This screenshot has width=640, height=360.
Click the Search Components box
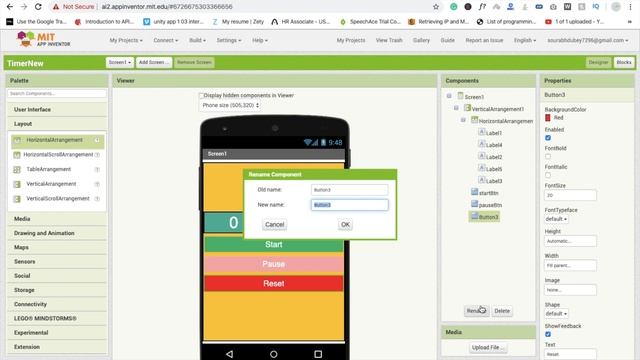coord(57,93)
